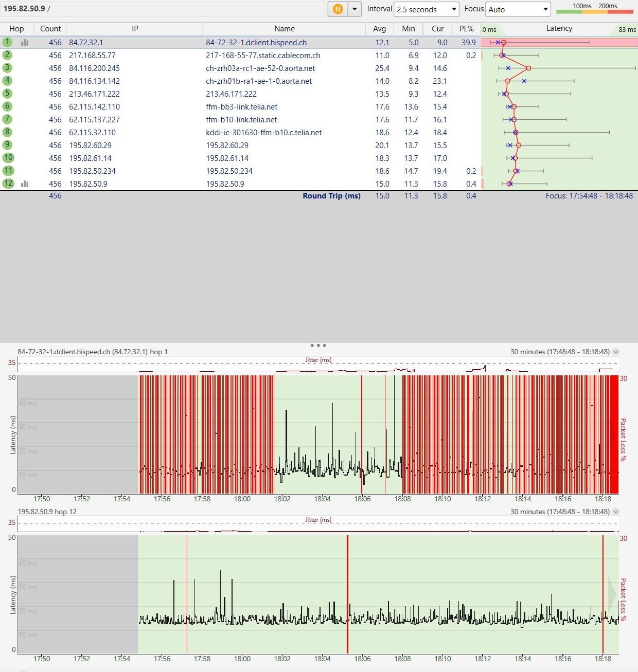
Task: Sort by the Avg column header
Action: coord(379,29)
